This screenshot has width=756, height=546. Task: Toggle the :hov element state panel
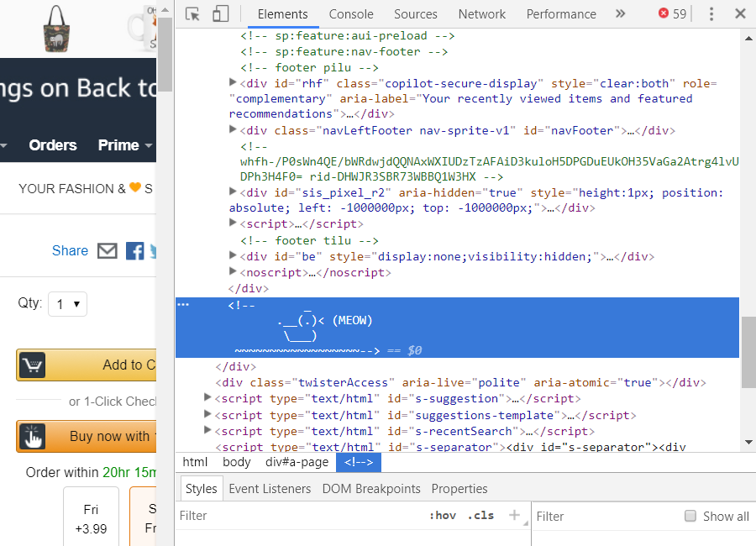pyautogui.click(x=442, y=515)
